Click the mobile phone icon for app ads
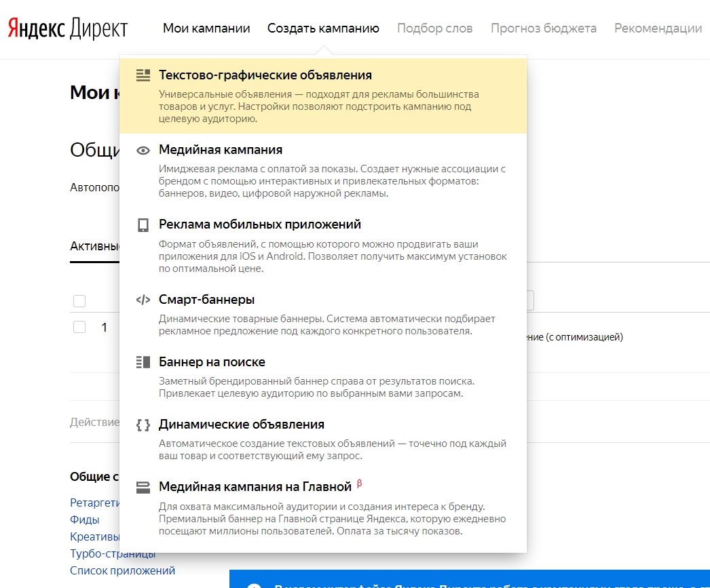This screenshot has width=710, height=588. point(143,225)
